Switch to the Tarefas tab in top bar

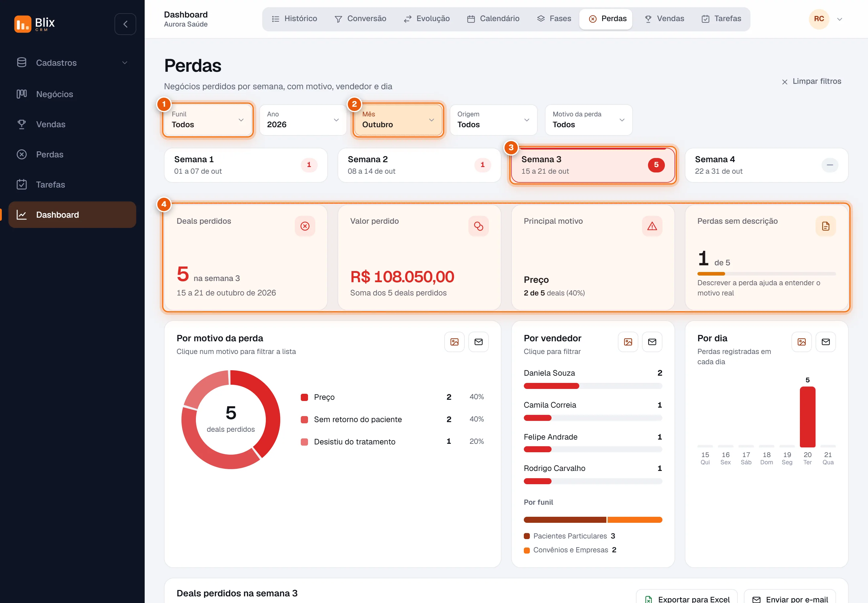721,19
